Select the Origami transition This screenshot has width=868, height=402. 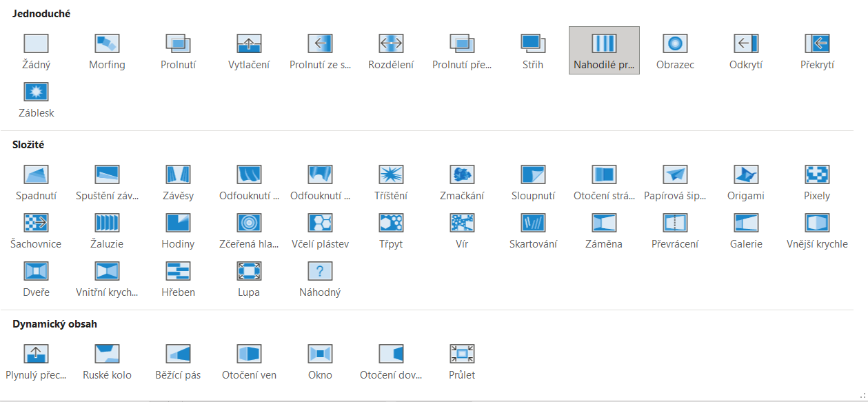pos(746,181)
